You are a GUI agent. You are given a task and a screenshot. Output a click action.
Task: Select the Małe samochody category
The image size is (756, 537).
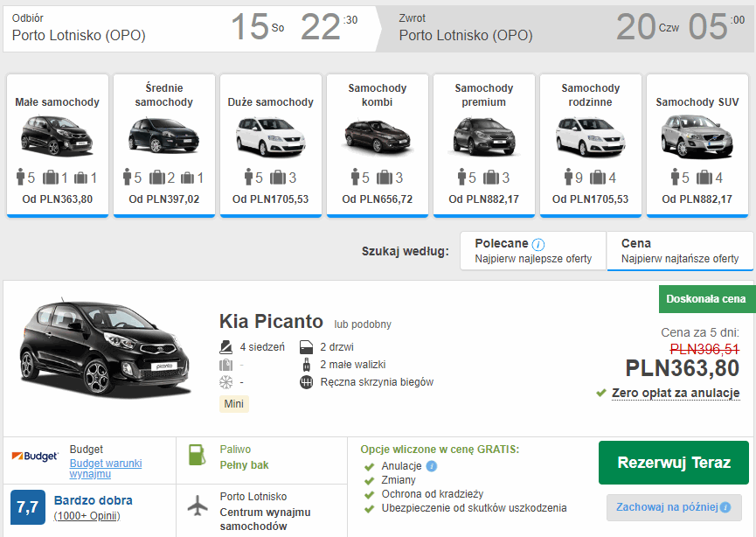(x=58, y=145)
